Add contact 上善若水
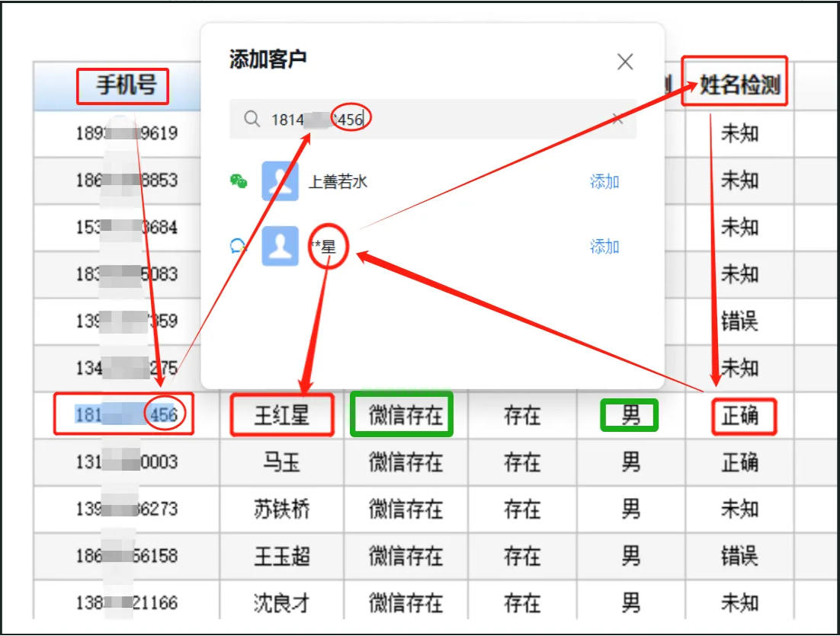This screenshot has height=636, width=840. [604, 182]
